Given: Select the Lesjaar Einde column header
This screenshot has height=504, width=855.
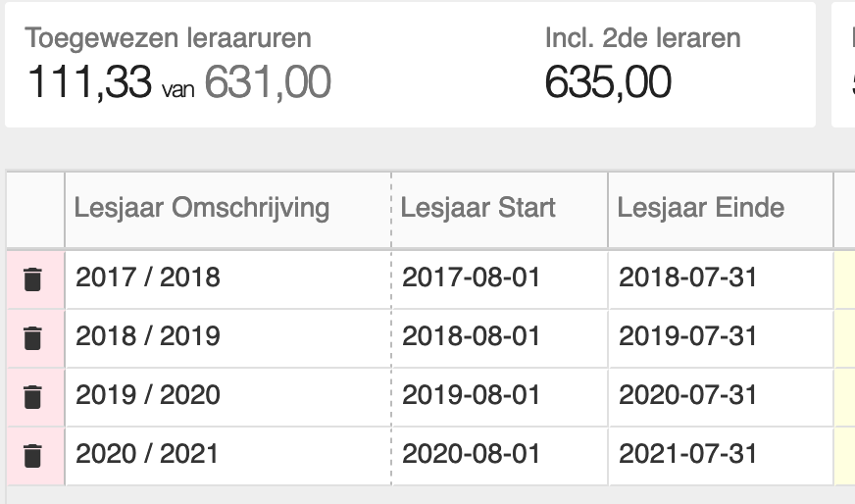Looking at the screenshot, I should tap(700, 208).
